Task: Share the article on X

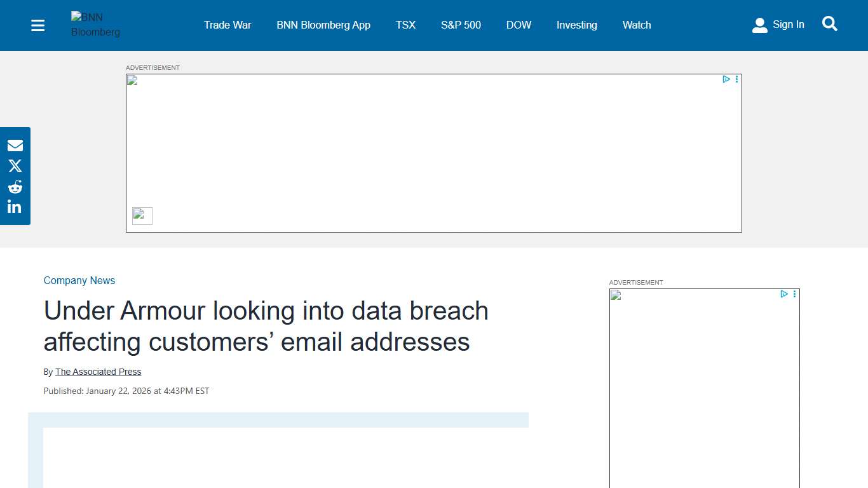Action: (15, 165)
